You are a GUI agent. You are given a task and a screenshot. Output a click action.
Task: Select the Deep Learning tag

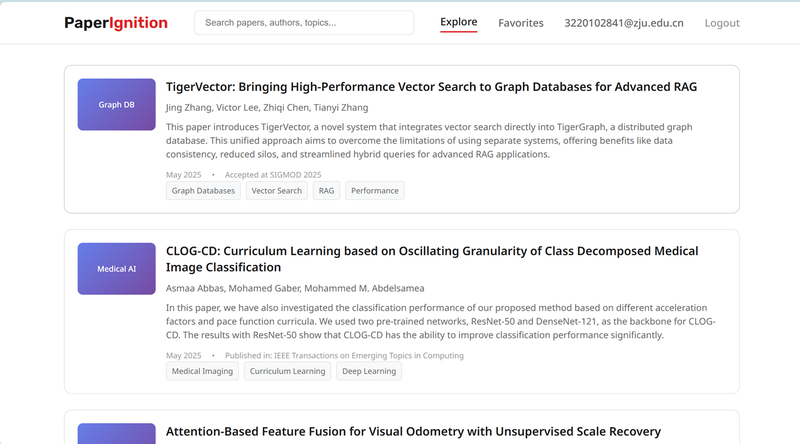369,371
